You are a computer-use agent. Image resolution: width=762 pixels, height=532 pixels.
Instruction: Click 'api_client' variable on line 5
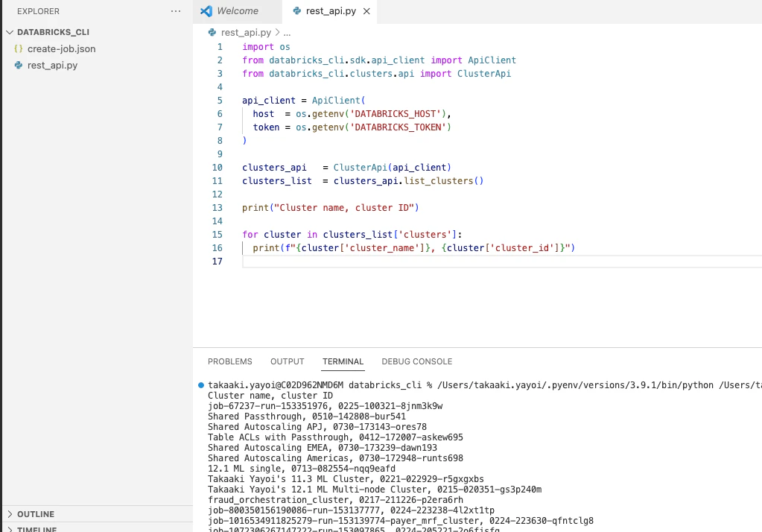(x=269, y=101)
